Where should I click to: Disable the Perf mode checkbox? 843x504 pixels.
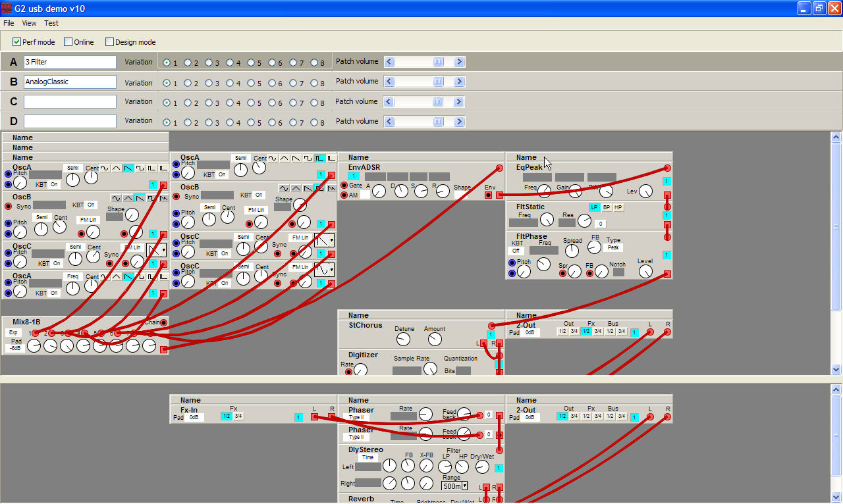pyautogui.click(x=17, y=42)
